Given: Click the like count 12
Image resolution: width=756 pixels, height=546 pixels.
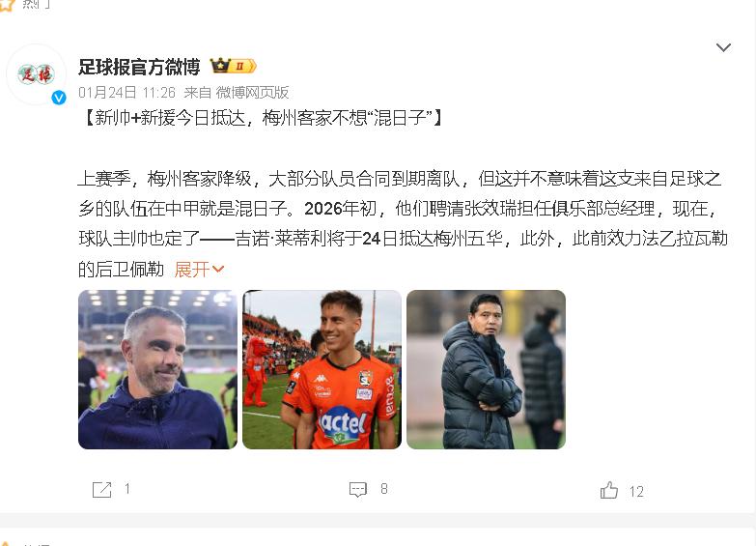Looking at the screenshot, I should 636,492.
